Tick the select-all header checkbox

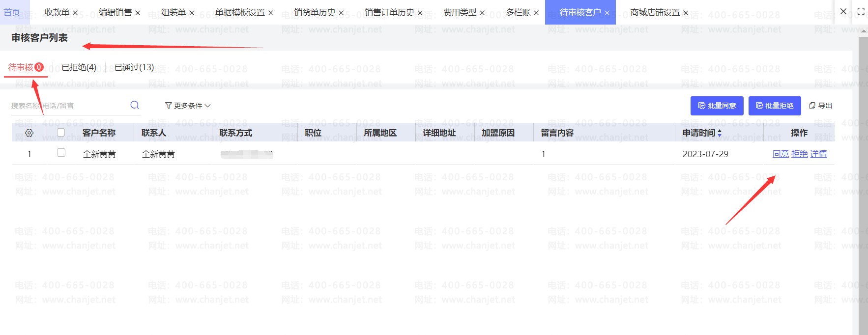pyautogui.click(x=61, y=132)
